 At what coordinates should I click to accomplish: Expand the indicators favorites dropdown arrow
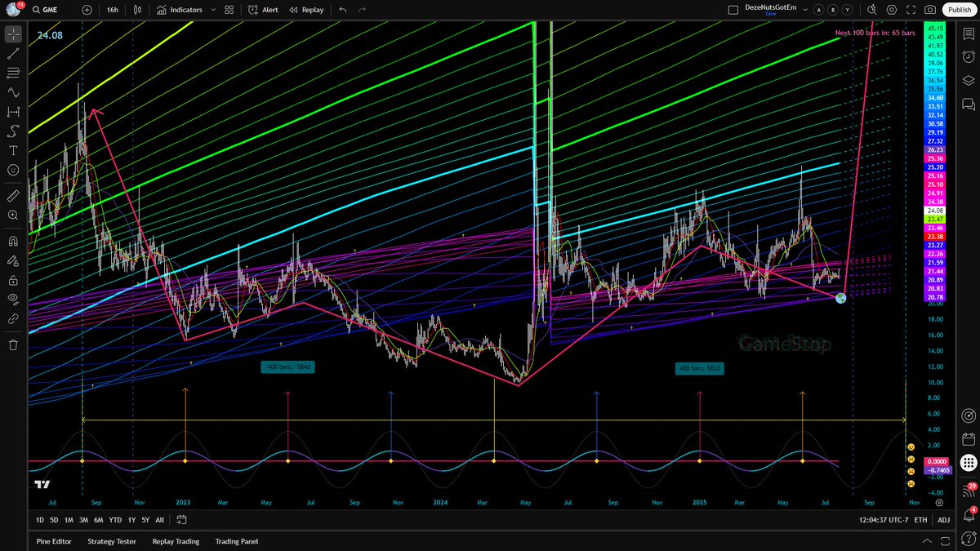pos(212,10)
